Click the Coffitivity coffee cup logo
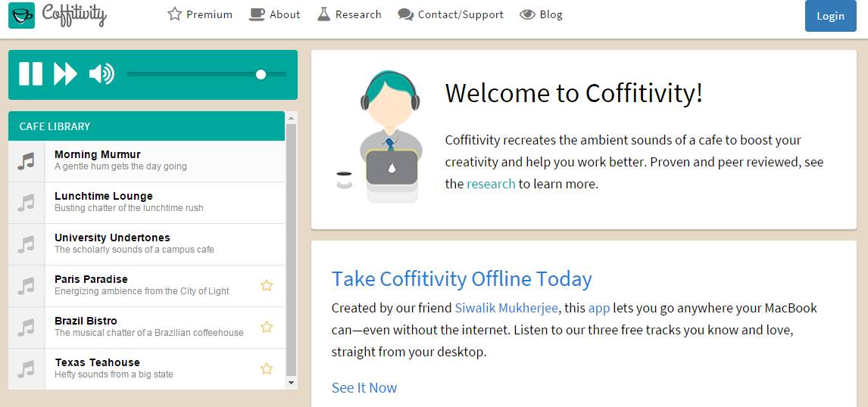Image resolution: width=868 pixels, height=407 pixels. (21, 15)
